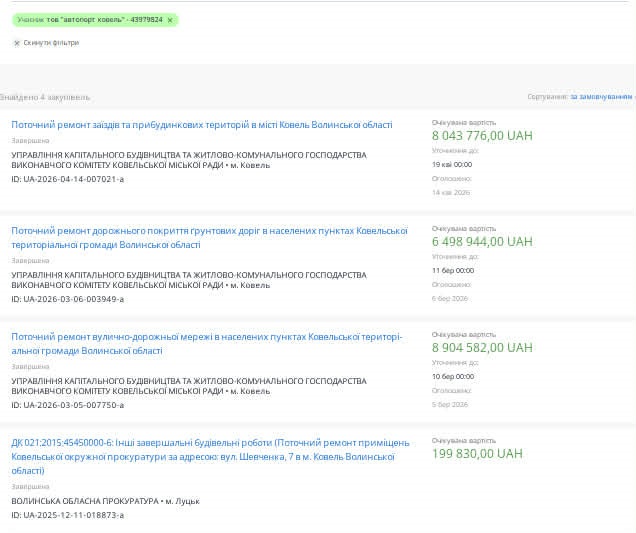636x533 pixels.
Task: Open the sorting dropdown 'за замовчуванням'
Action: pyautogui.click(x=601, y=97)
